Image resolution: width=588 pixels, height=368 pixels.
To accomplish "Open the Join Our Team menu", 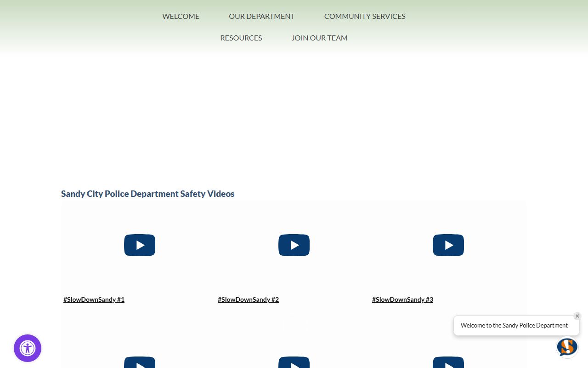I will [x=319, y=38].
